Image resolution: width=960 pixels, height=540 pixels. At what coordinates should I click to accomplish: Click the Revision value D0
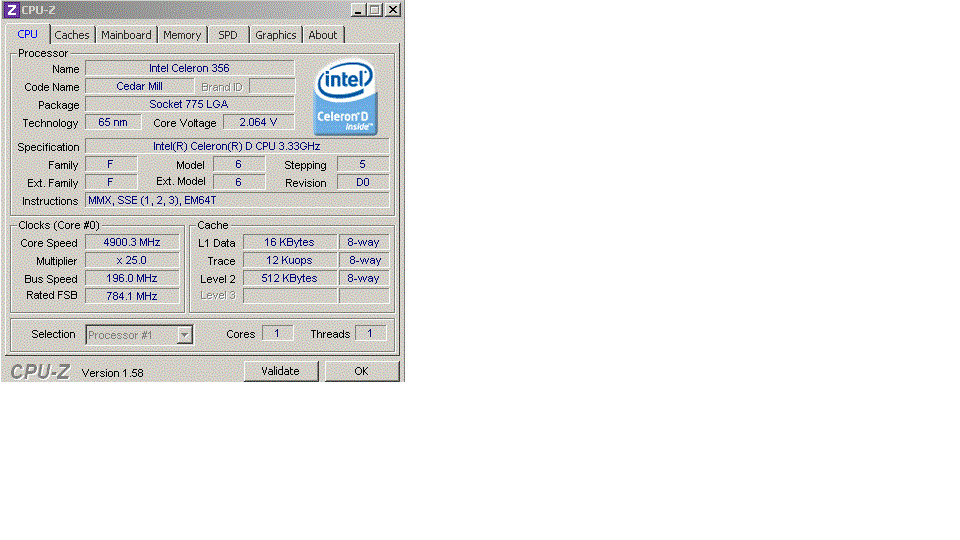pos(362,182)
